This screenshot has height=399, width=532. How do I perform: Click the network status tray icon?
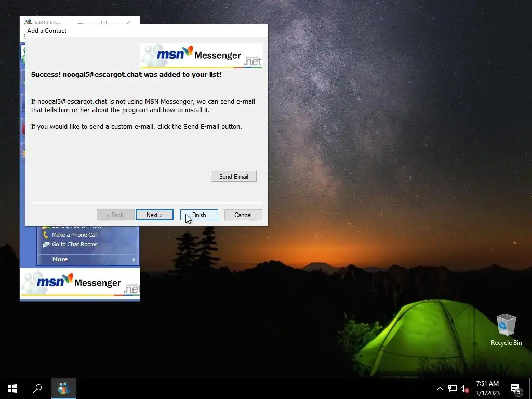click(453, 389)
